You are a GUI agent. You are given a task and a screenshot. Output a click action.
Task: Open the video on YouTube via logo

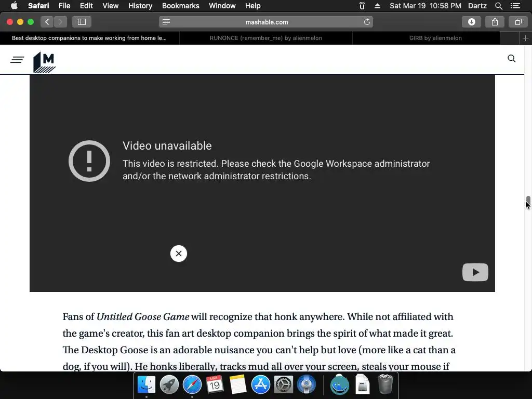pos(475,272)
